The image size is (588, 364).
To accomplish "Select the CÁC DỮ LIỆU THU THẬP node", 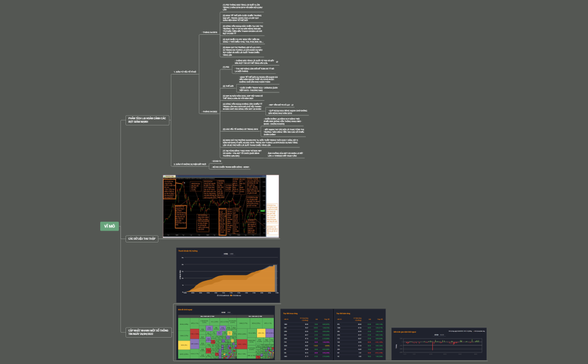I will (142, 239).
